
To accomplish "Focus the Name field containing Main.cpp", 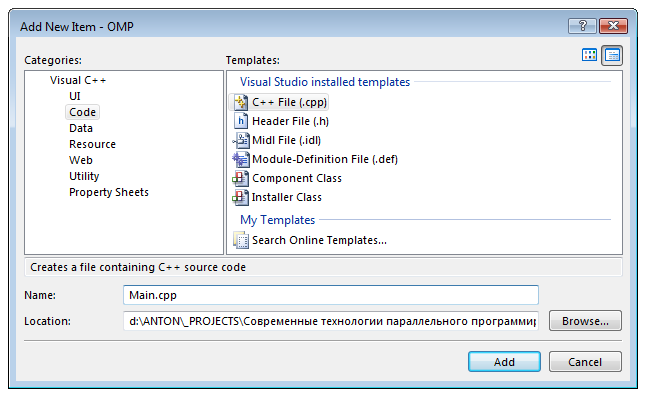I will pos(331,295).
